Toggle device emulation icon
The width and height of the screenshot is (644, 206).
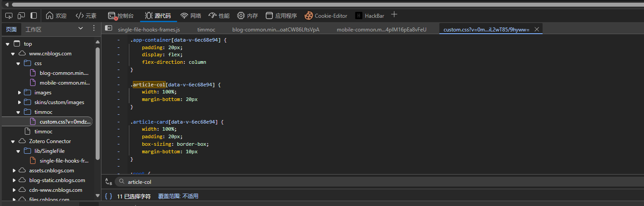tap(21, 16)
